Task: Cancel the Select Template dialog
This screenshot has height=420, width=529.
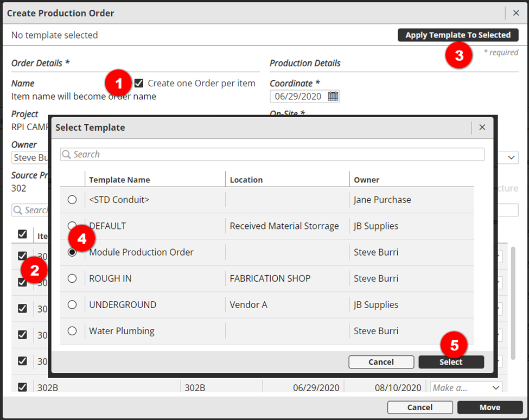Action: click(x=381, y=362)
